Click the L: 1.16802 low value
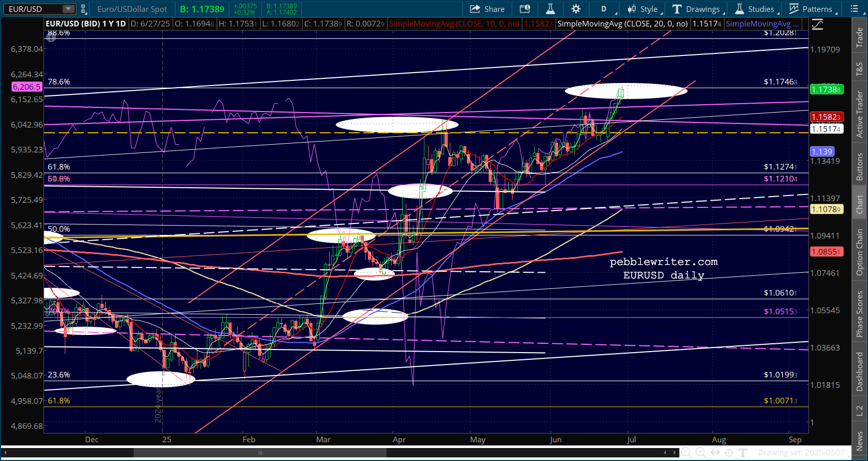Screen dimensions: 868x461 (x=280, y=24)
